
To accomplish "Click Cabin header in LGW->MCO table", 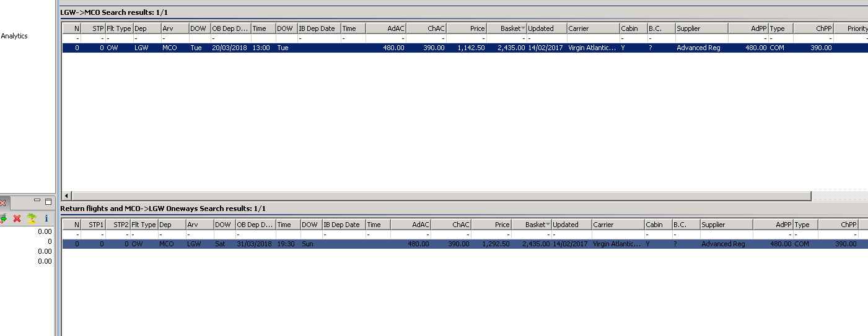I will tap(633, 28).
